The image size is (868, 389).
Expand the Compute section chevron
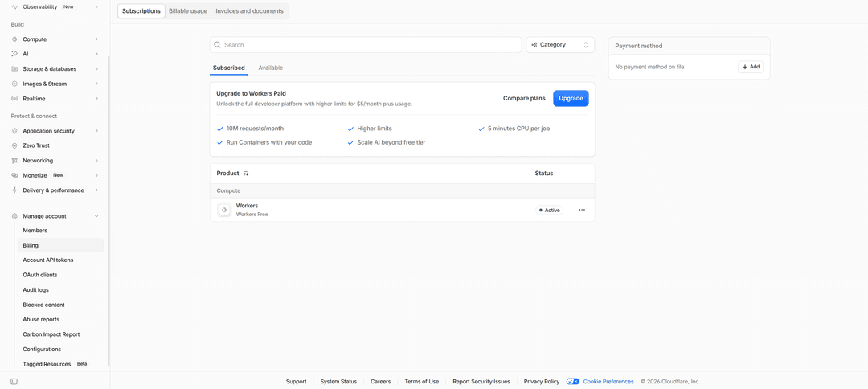[x=96, y=39]
